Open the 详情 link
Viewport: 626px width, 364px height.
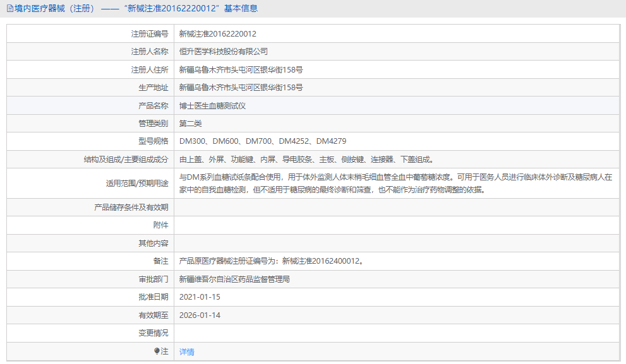point(187,351)
